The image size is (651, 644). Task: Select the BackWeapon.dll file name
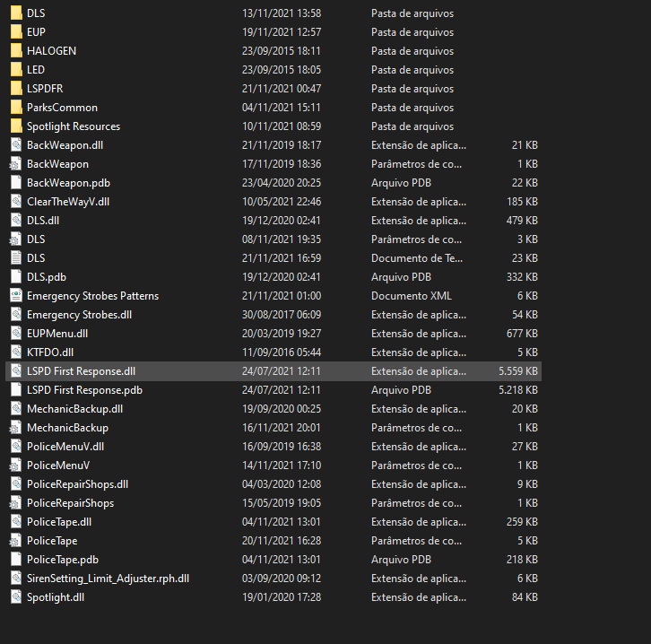65,145
